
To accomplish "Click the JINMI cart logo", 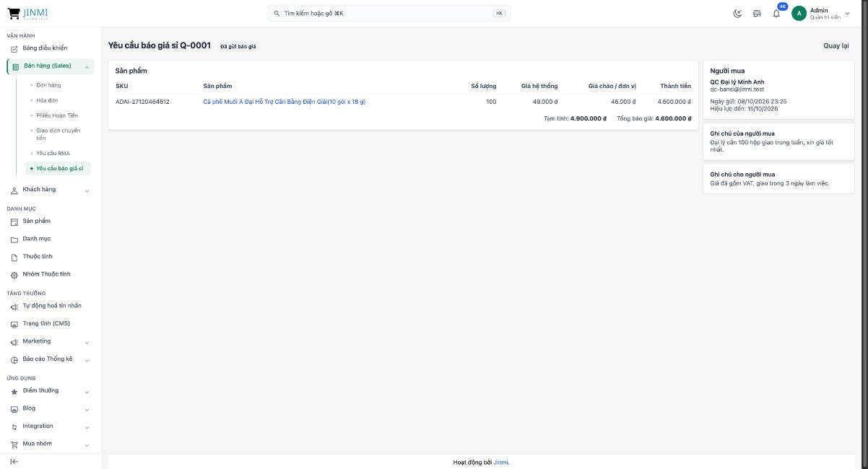I will [28, 13].
